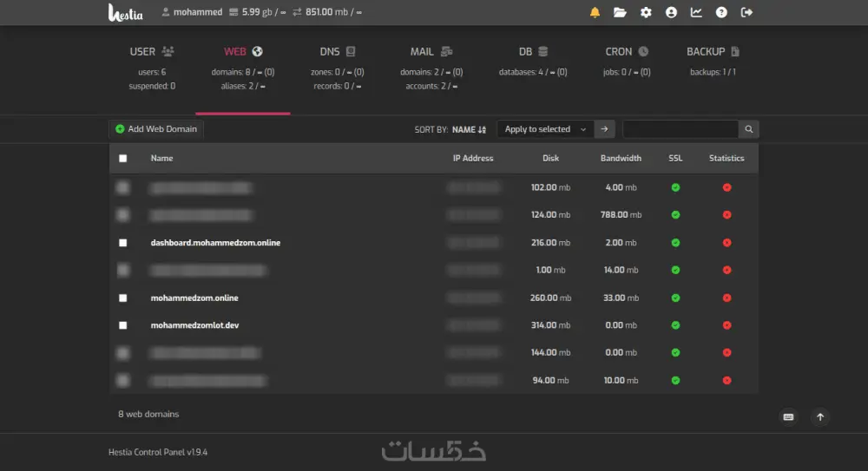The height and width of the screenshot is (471, 868).
Task: Check the checkbox in the 124.00 mb row
Action: click(123, 215)
